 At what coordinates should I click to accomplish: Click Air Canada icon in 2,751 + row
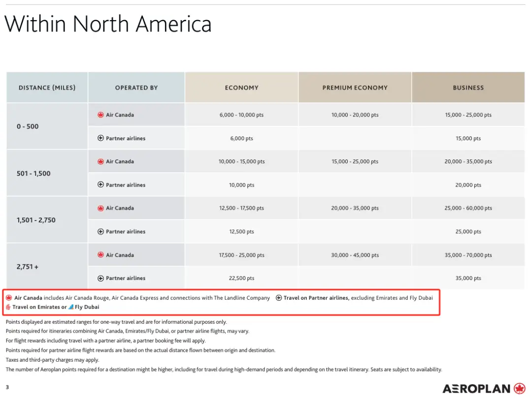point(100,255)
